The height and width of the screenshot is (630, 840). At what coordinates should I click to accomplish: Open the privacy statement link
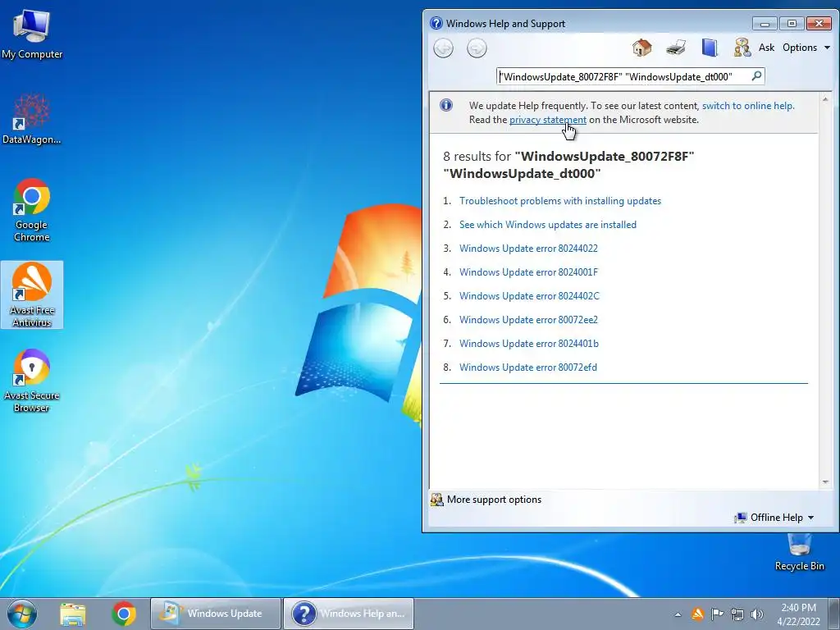[x=547, y=120]
